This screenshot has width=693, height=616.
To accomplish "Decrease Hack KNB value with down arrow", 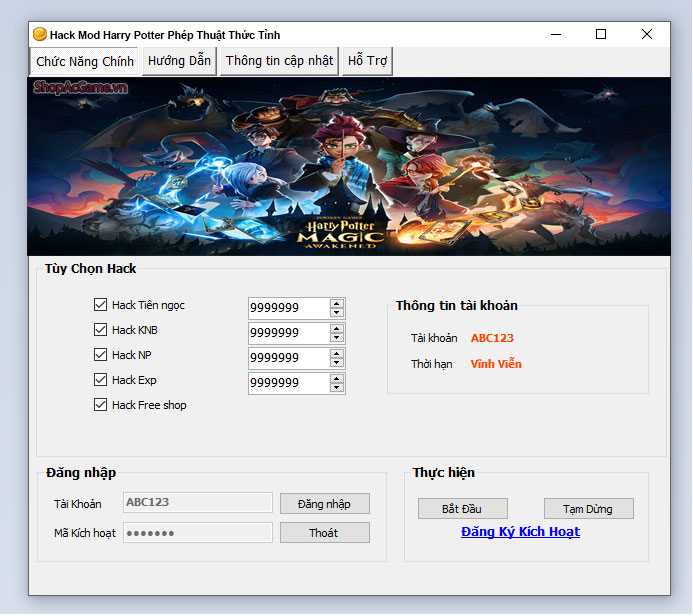I will click(x=337, y=338).
